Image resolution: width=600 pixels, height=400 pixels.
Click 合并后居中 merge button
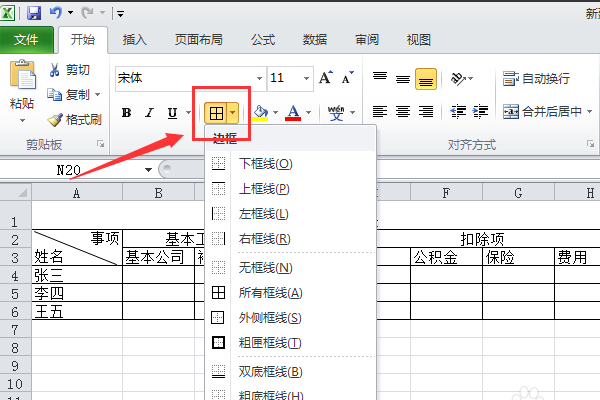click(x=542, y=112)
